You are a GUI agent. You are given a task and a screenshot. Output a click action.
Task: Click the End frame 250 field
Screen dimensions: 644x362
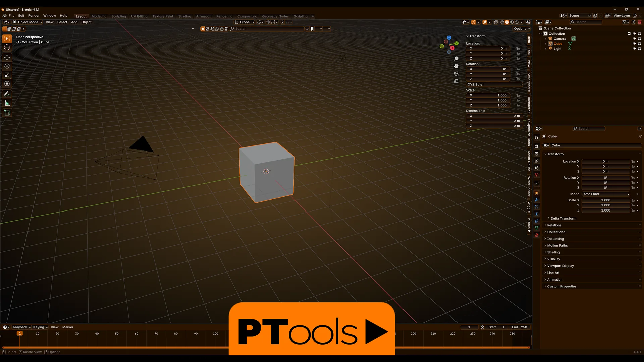click(519, 327)
